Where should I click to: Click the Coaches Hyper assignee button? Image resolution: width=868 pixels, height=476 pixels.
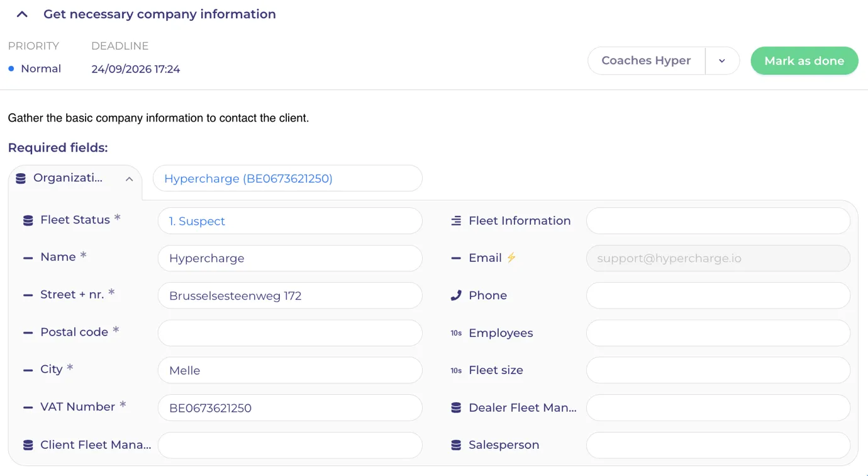click(x=646, y=61)
